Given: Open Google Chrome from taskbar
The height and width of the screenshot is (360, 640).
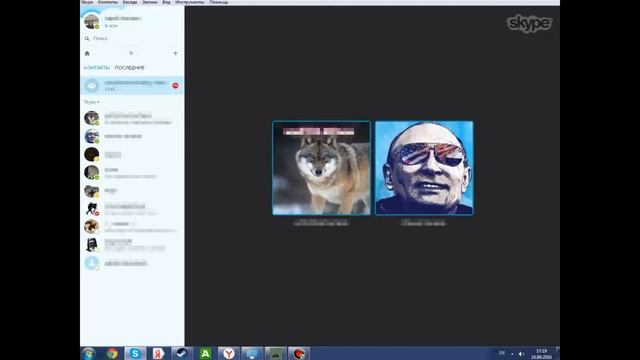Looking at the screenshot, I should (112, 353).
